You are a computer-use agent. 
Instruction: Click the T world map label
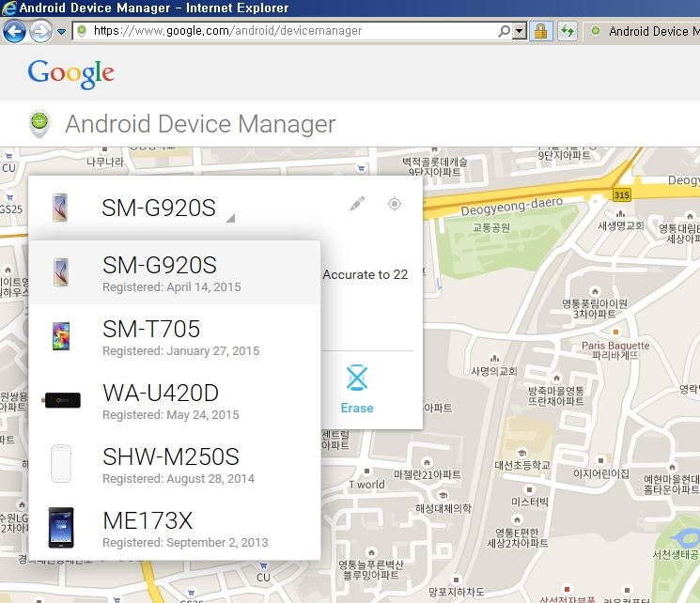[366, 485]
